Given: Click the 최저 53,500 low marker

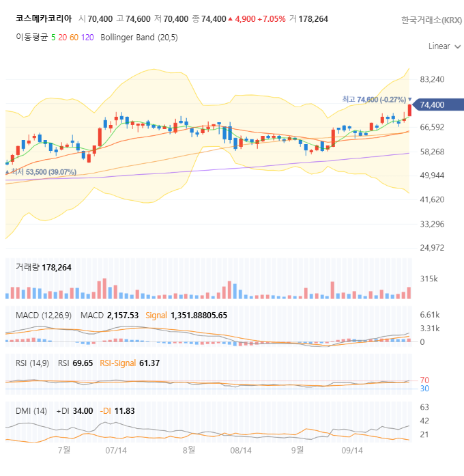Looking at the screenshot, I should pos(44,172).
